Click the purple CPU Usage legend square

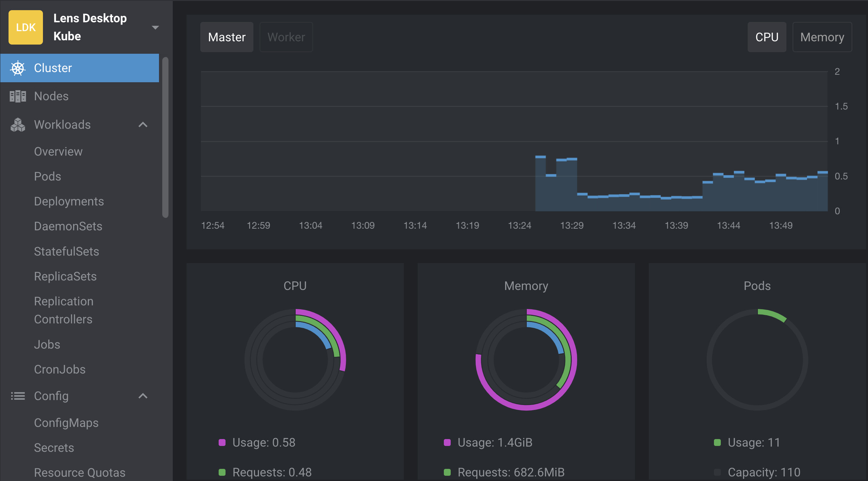[222, 442]
